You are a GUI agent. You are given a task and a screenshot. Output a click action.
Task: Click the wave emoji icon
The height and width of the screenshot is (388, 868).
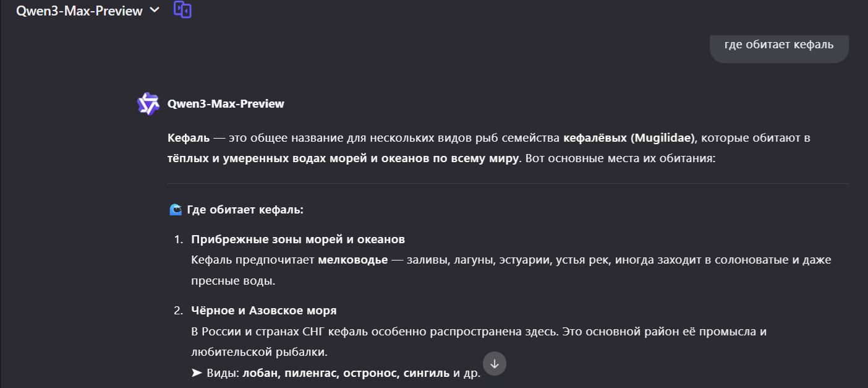176,210
